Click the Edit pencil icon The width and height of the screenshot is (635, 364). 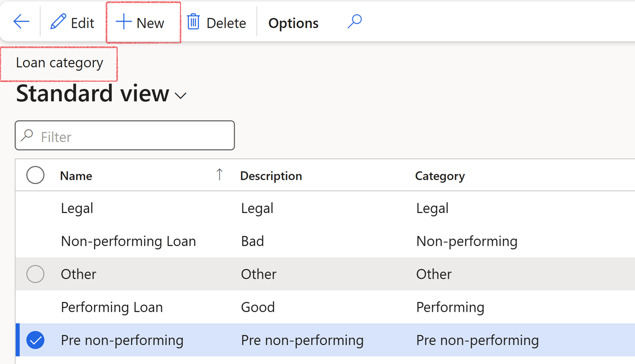[x=58, y=22]
